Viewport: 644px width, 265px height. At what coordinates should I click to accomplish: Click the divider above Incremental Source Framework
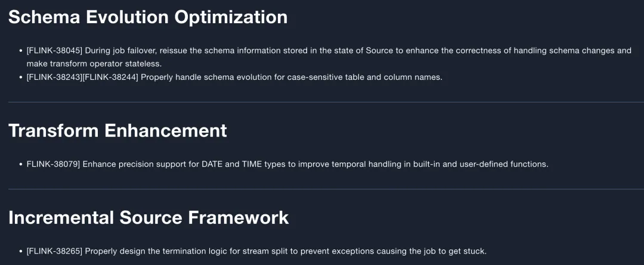pos(322,189)
